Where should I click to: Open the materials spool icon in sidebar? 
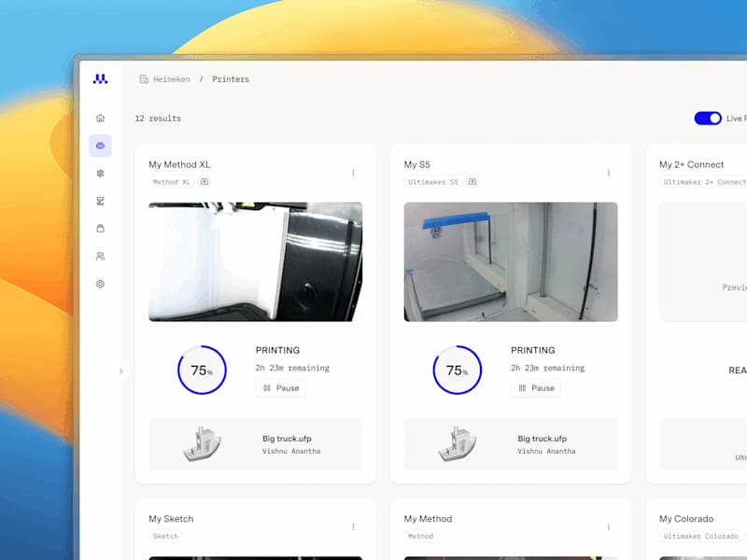(x=100, y=229)
